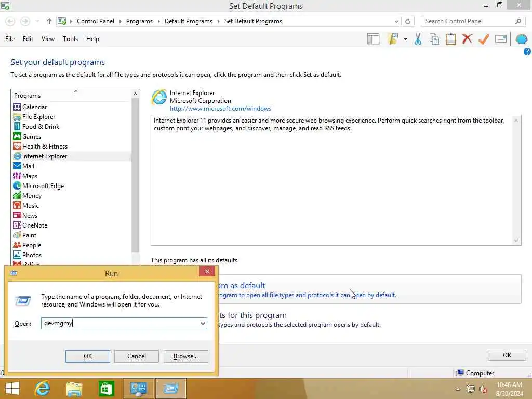The image size is (532, 399).
Task: Select Health & Fitness in the list
Action: tap(45, 147)
